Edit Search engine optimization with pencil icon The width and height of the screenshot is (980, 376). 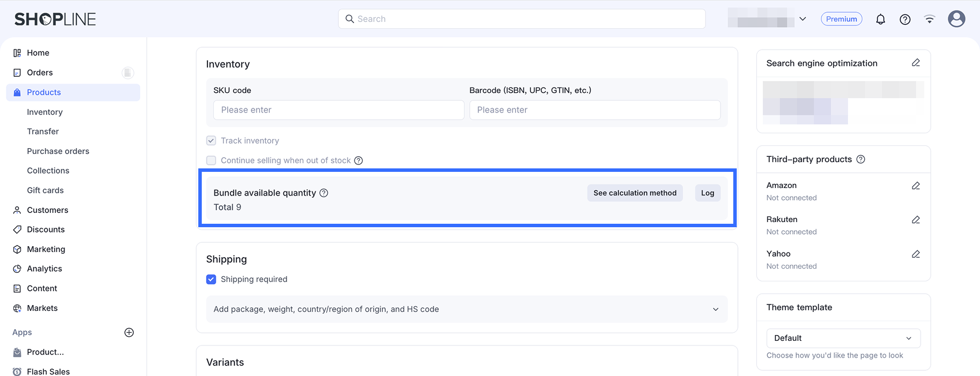(x=915, y=63)
